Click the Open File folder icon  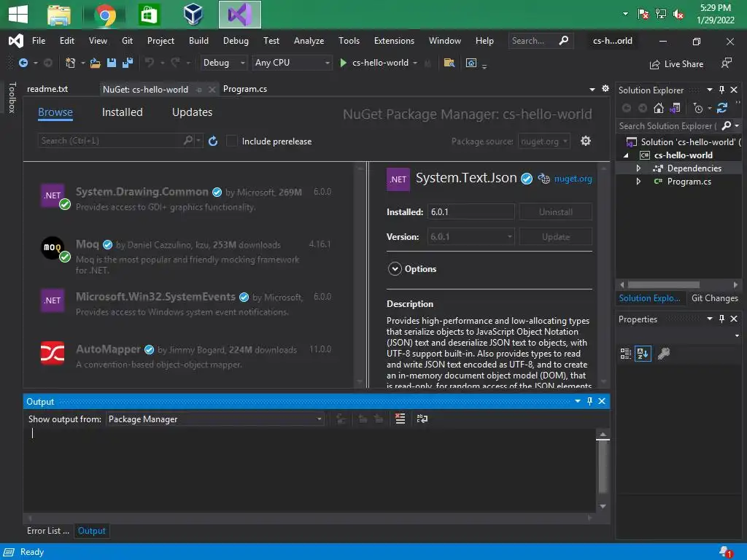coord(96,63)
